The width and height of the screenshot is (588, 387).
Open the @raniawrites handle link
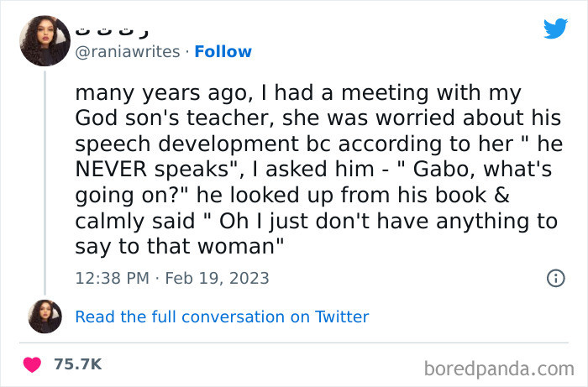(x=128, y=52)
